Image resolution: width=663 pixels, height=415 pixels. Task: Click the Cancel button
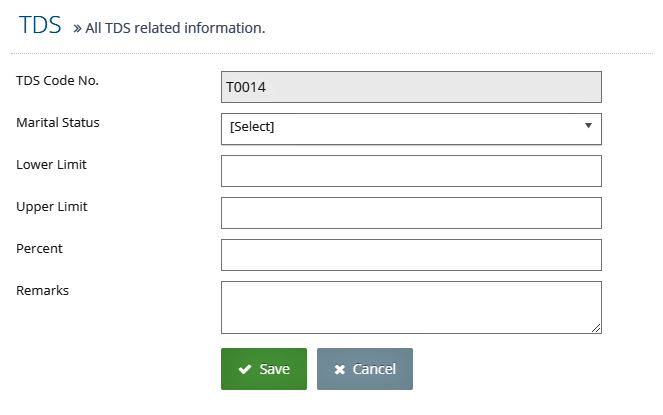(365, 369)
